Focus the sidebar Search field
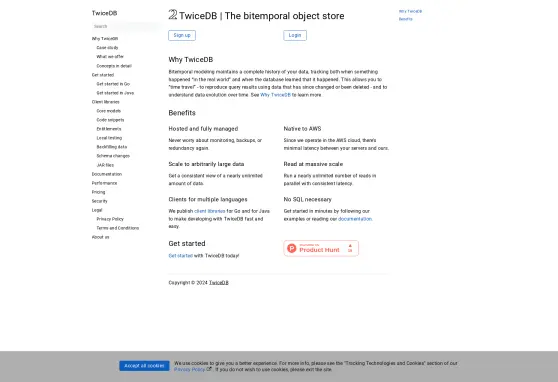Viewport: 558px width, 382px height. pos(125,26)
